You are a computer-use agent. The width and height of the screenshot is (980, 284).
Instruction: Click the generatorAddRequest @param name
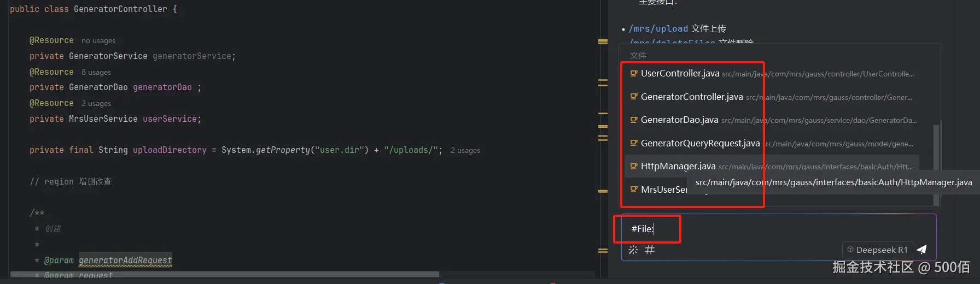[125, 261]
